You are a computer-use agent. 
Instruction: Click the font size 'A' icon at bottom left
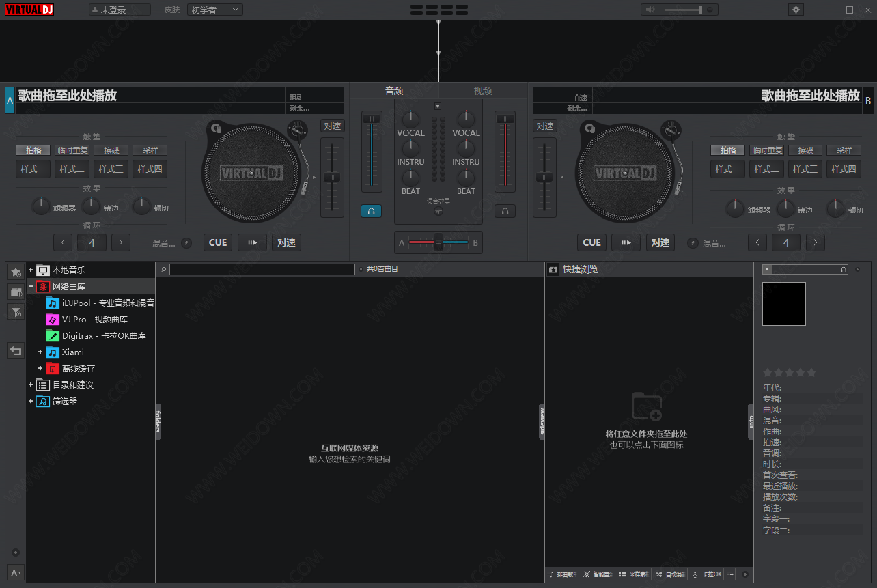(x=15, y=572)
